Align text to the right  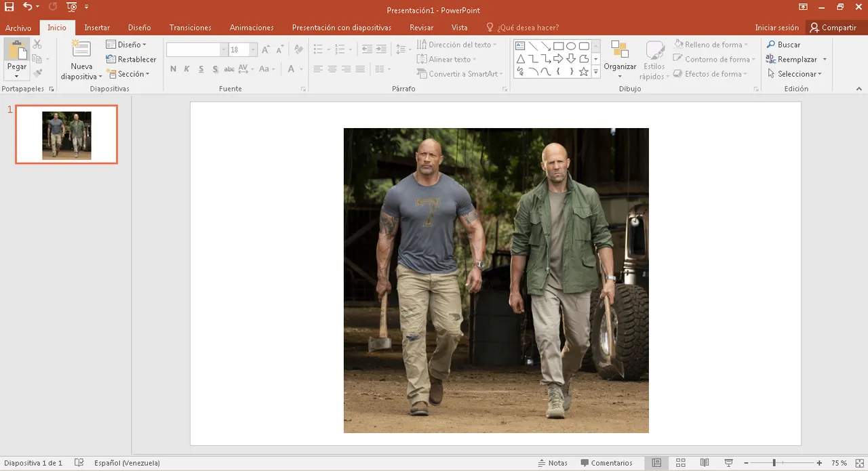[346, 69]
